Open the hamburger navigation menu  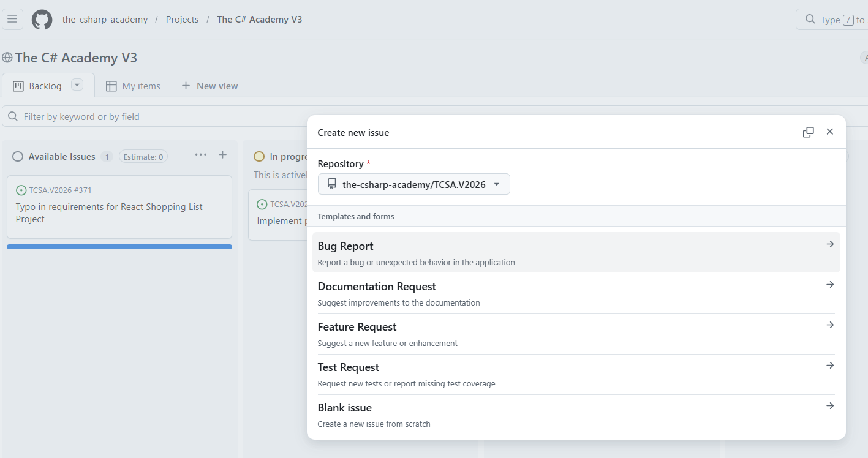pyautogui.click(x=12, y=19)
